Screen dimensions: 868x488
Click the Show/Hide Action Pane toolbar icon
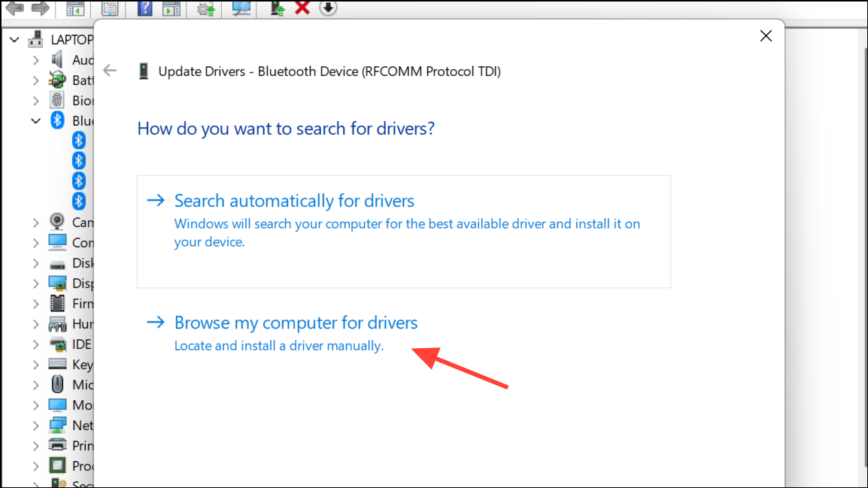pos(171,8)
